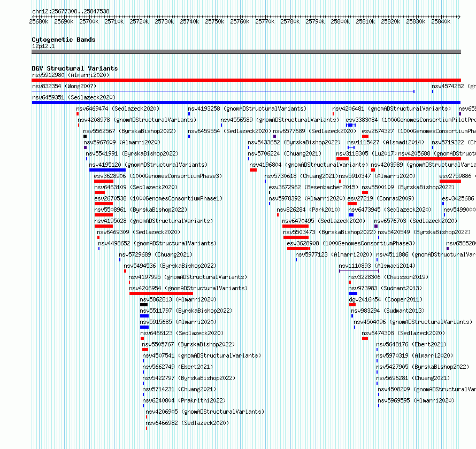The width and height of the screenshot is (476, 449).
Task: Open nsv4195120 (gnomADStructuralVariants) label
Action: (x=148, y=165)
